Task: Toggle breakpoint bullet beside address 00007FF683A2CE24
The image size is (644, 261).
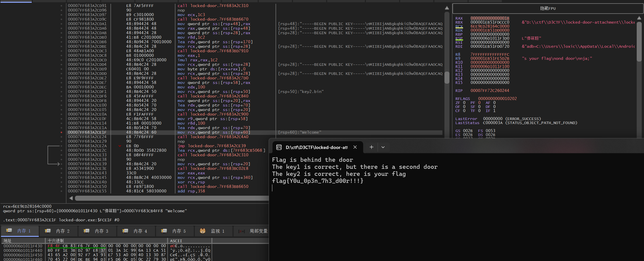Action: click(x=61, y=137)
